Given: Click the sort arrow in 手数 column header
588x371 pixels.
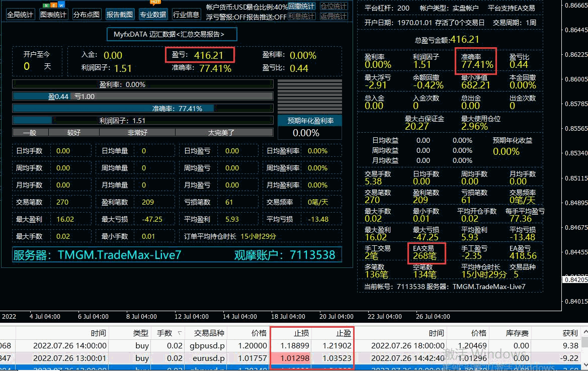Looking at the screenshot, I should 177,333.
